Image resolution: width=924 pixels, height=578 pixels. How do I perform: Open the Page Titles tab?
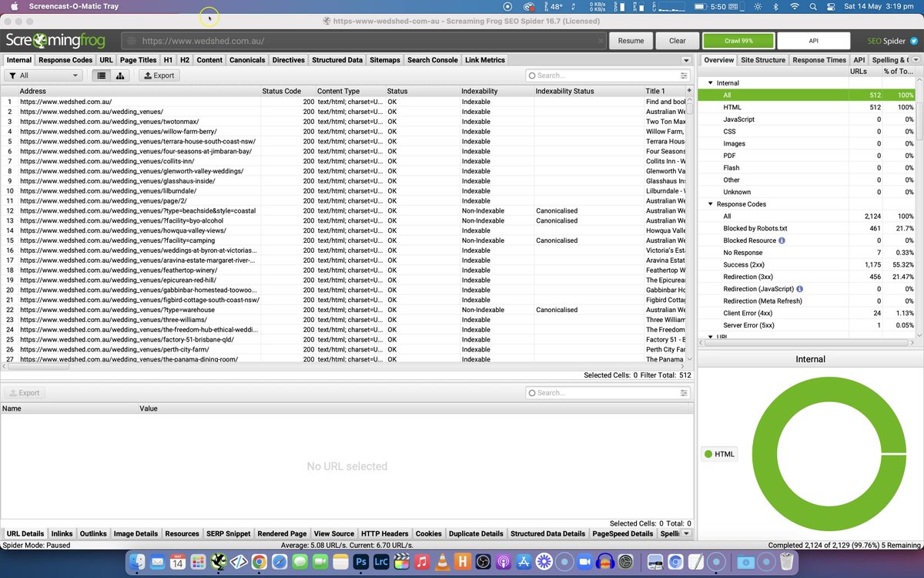(x=138, y=60)
